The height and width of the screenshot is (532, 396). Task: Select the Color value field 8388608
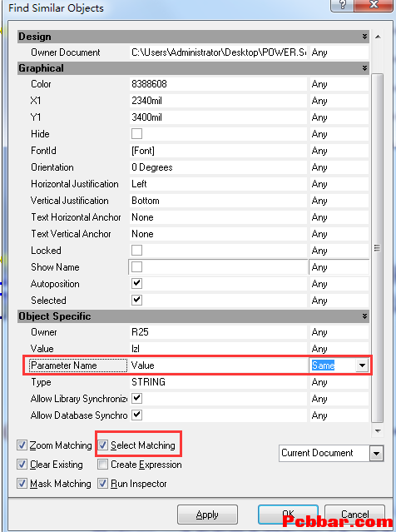coord(218,84)
